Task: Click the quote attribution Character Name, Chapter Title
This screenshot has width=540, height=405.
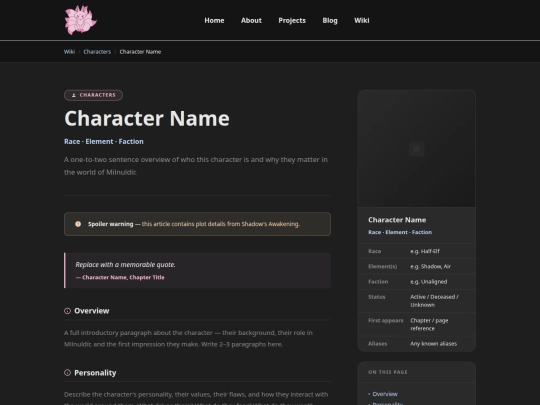Action: point(120,277)
